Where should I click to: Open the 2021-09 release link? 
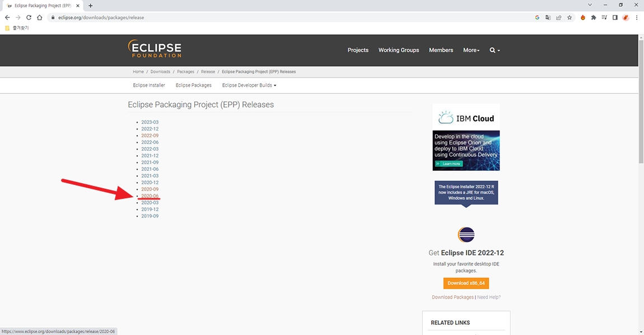[150, 162]
